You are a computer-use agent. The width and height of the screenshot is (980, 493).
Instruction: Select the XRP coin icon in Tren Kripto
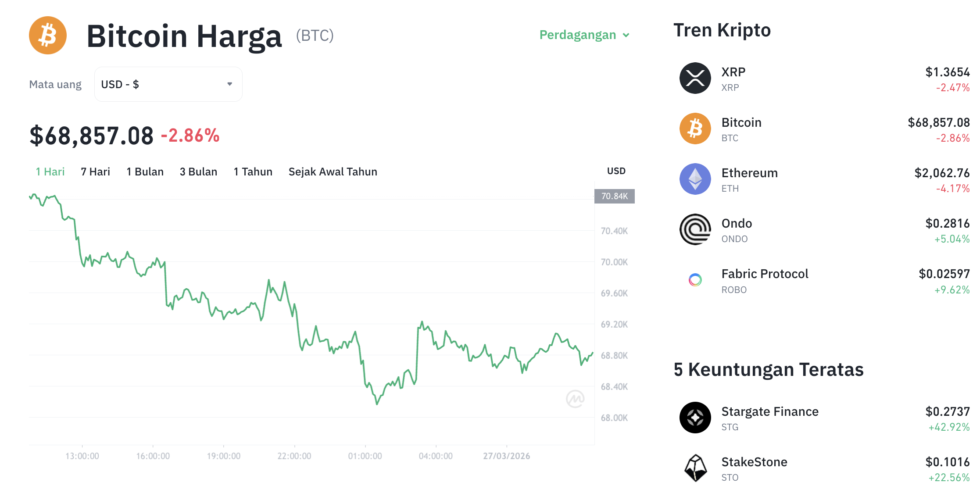(x=694, y=78)
